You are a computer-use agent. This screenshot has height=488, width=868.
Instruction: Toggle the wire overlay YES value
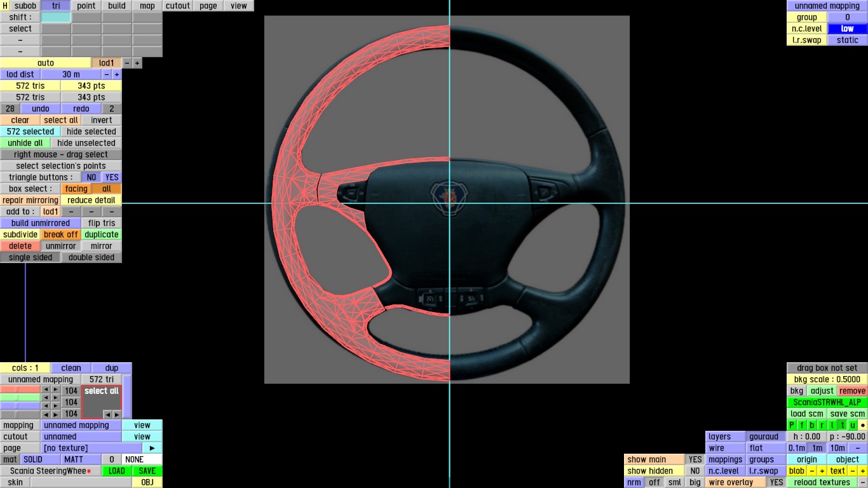(x=776, y=482)
